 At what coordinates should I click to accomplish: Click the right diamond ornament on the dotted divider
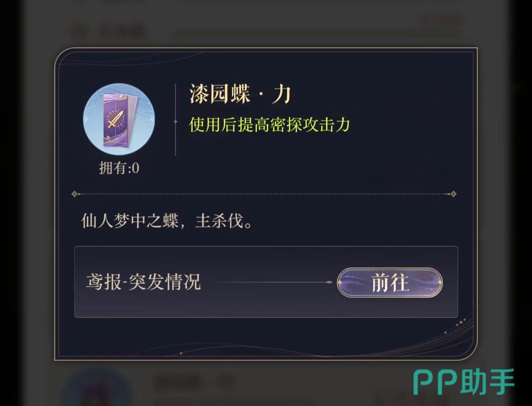tap(453, 194)
